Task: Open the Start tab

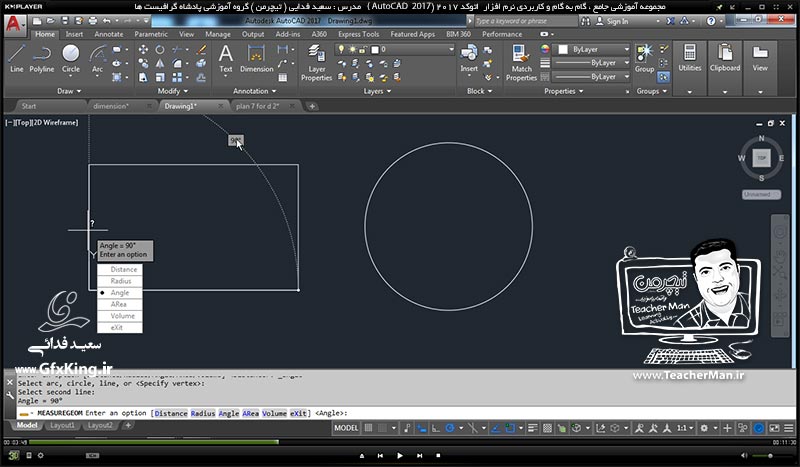Action: 29,106
